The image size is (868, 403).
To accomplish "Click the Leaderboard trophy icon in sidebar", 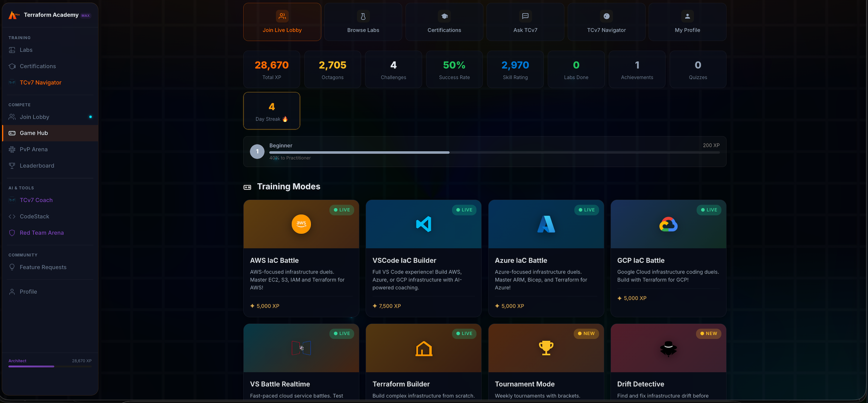I will [12, 165].
